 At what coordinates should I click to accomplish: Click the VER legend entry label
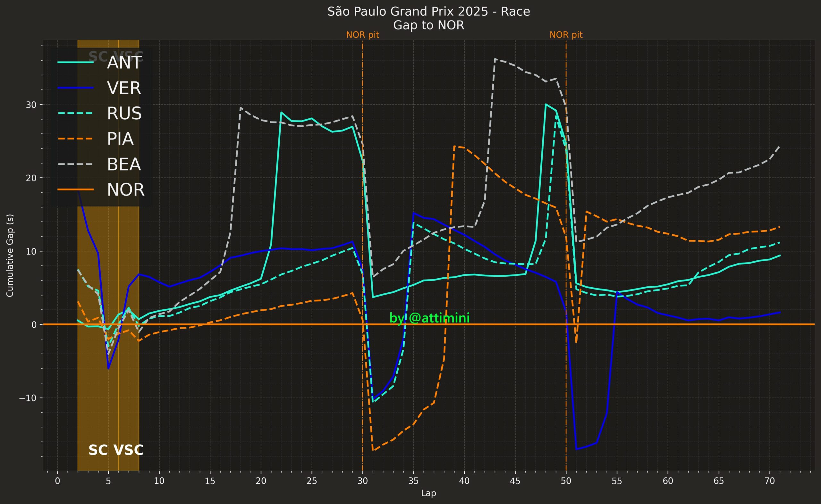(124, 88)
